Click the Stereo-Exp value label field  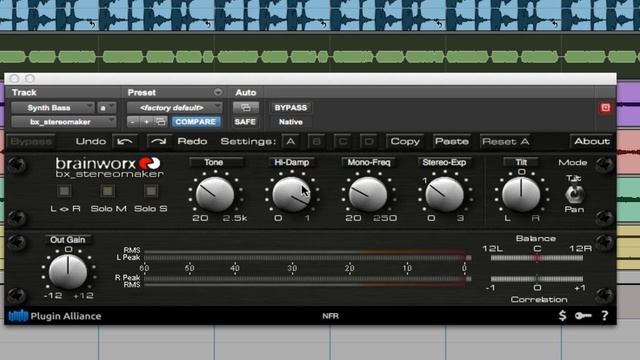444,162
